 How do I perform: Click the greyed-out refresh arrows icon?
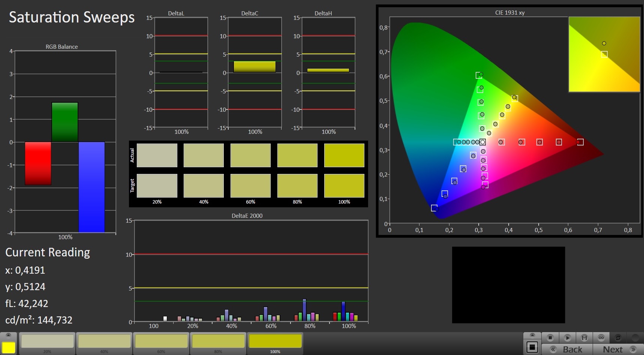618,338
